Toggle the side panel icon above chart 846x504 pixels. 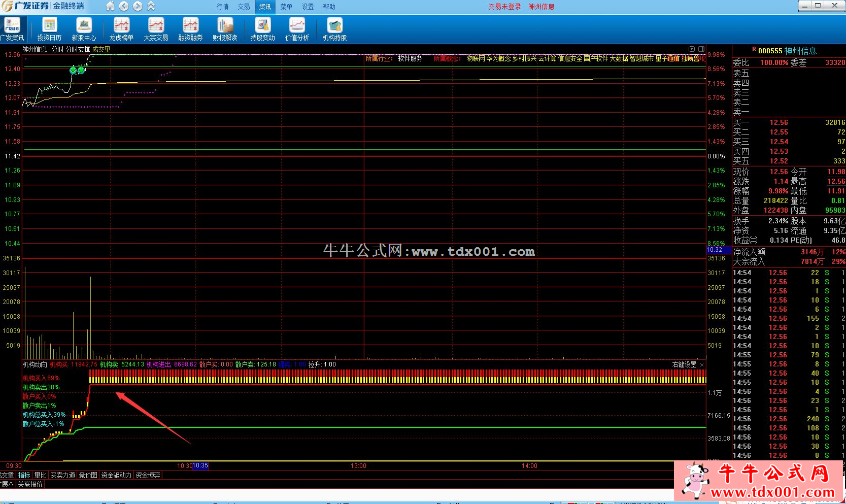pyautogui.click(x=701, y=49)
